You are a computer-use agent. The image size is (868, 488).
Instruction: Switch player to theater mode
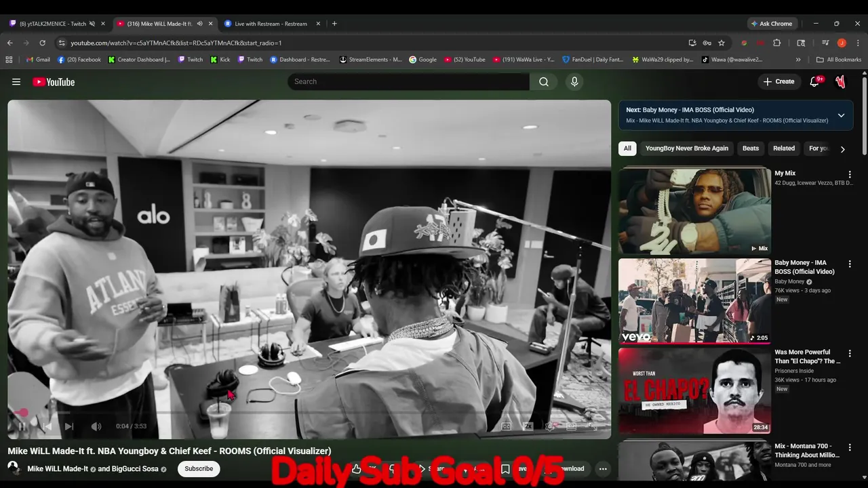coord(572,426)
